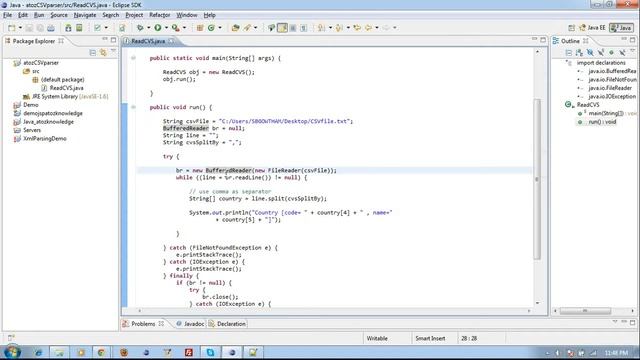This screenshot has height=360, width=640.
Task: Open the Navigate menu
Action: [85, 15]
